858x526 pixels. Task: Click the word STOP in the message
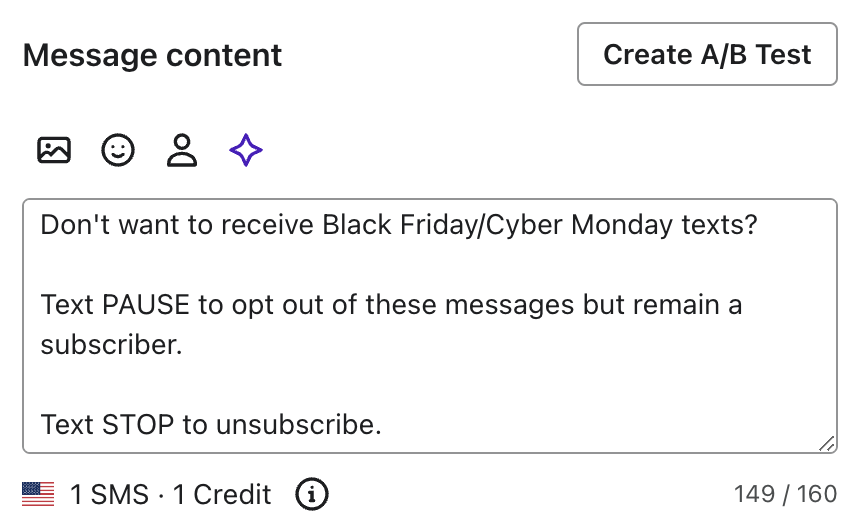pos(138,425)
